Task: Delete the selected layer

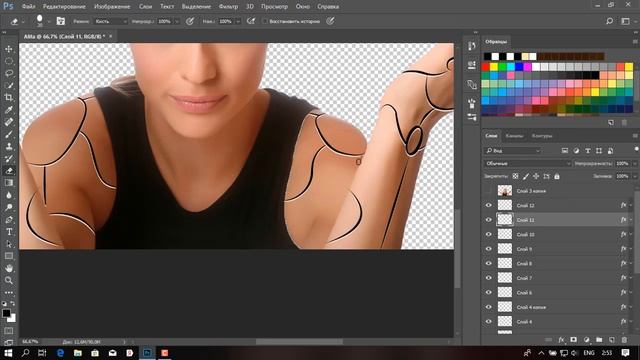Action: (624, 340)
